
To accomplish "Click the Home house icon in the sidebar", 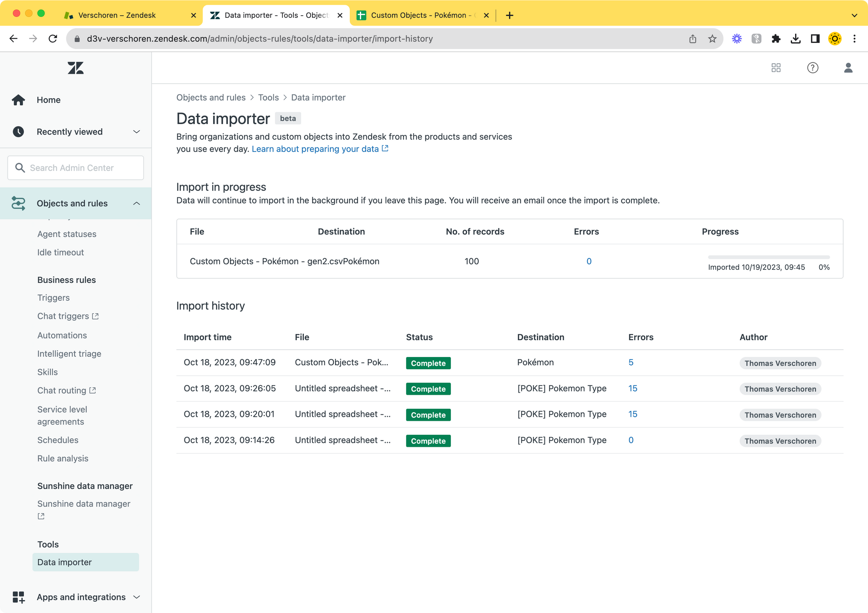I will tap(18, 100).
